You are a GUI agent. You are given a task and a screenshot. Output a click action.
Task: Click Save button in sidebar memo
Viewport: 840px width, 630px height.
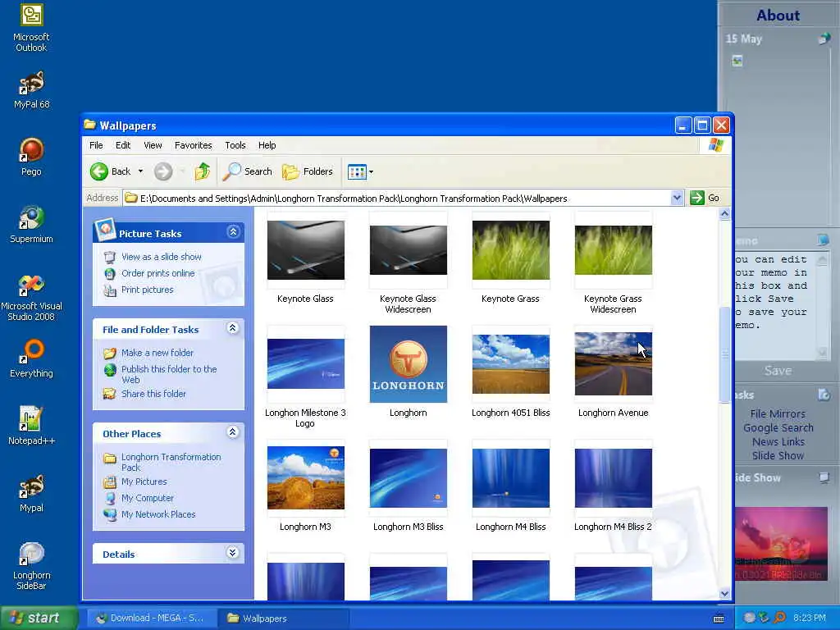778,370
